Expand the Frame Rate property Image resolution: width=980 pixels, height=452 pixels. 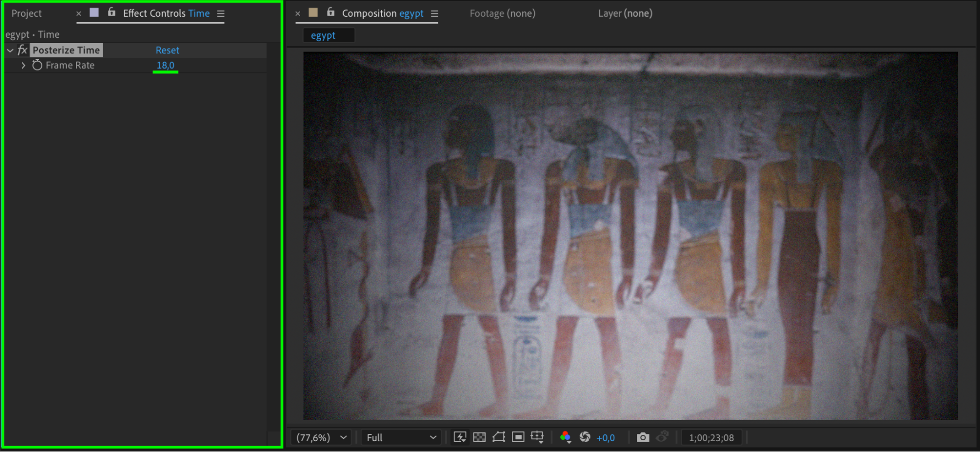(23, 65)
